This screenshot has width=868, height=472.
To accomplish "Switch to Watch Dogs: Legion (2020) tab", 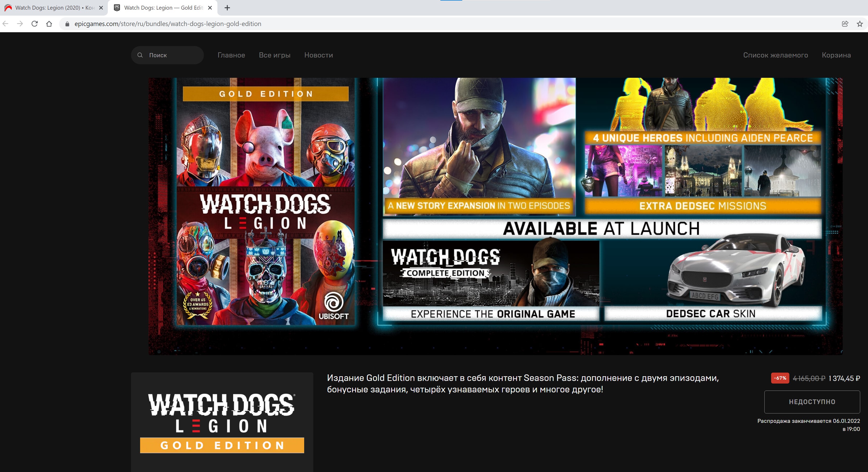I will (x=54, y=8).
